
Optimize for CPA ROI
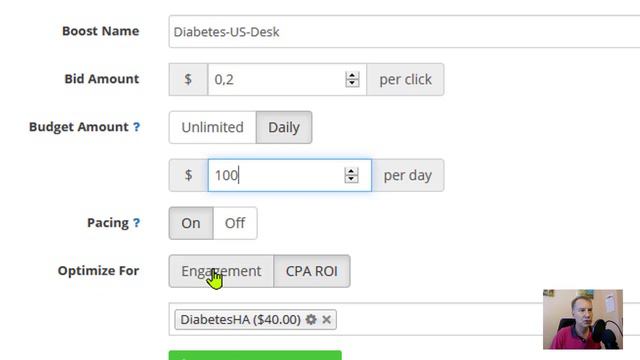[x=312, y=271]
